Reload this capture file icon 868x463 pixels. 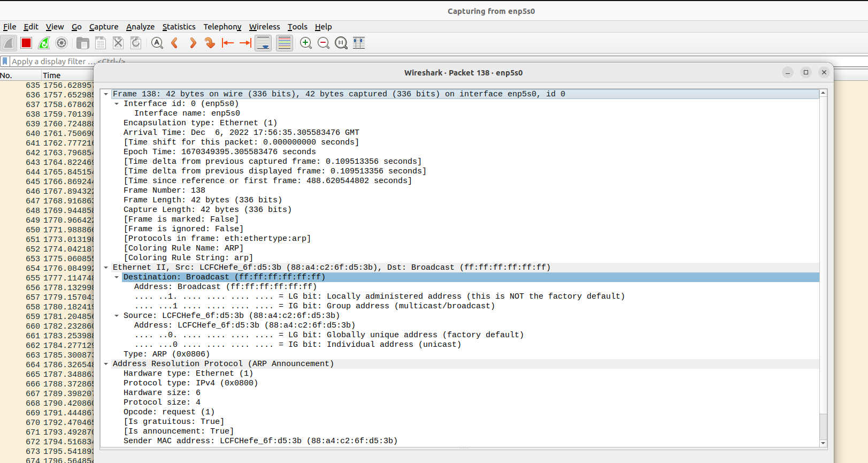136,43
